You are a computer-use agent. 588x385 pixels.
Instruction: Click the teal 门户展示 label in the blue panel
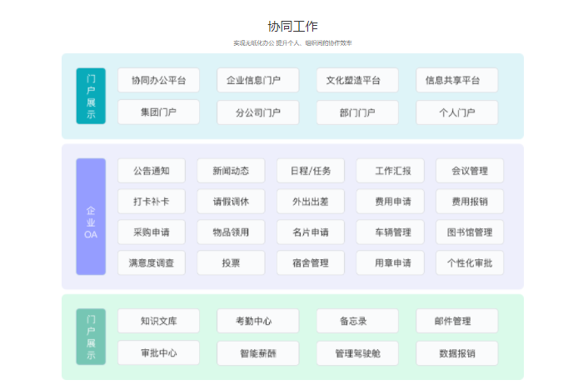click(91, 96)
